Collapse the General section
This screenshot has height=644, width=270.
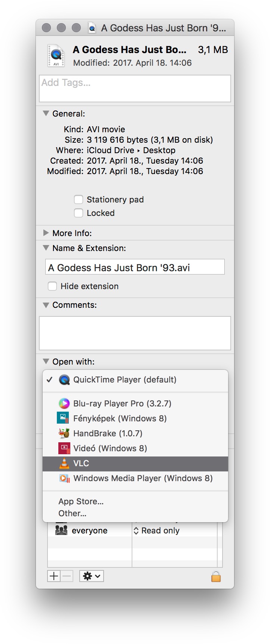coord(46,113)
